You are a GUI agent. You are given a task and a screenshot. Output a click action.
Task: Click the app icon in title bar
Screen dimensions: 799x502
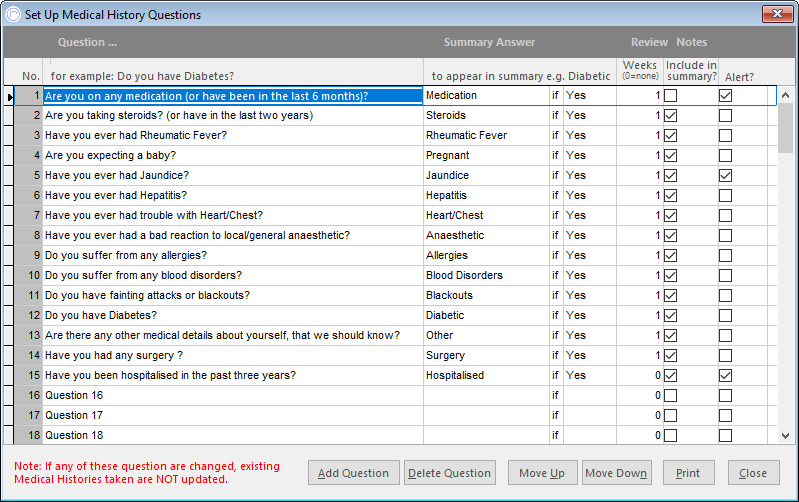pyautogui.click(x=13, y=14)
